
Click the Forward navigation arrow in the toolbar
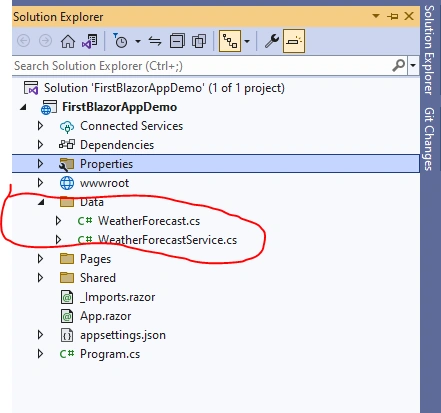45,41
